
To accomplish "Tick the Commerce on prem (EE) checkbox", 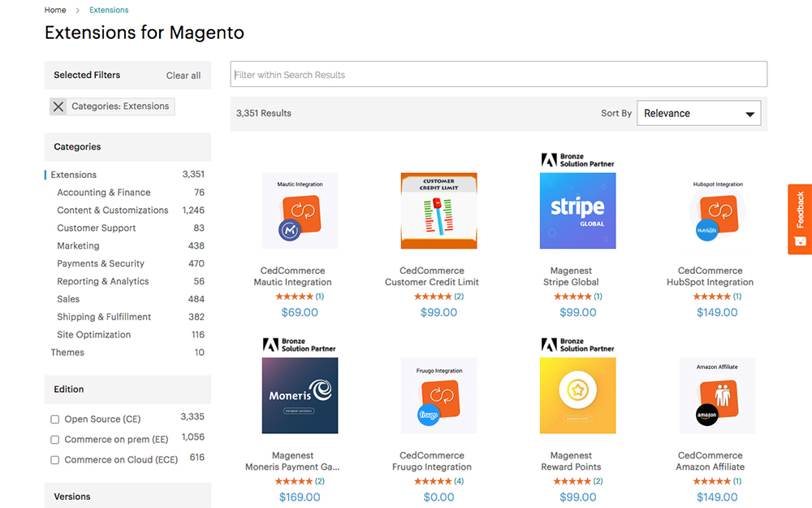I will coord(55,440).
